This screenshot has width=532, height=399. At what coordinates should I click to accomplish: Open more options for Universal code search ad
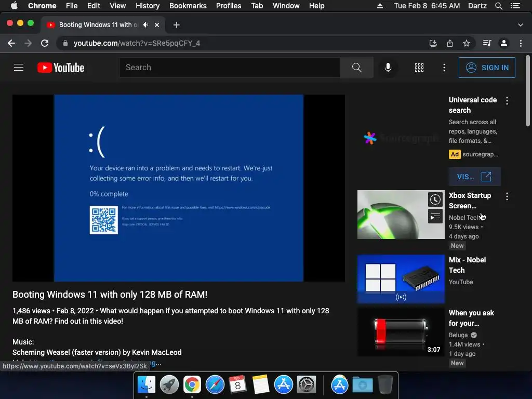coord(507,101)
